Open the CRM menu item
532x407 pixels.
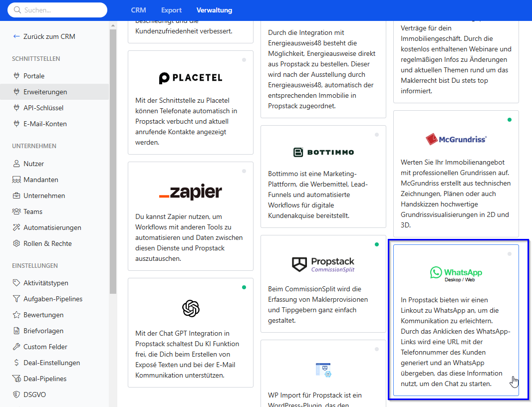coord(138,10)
